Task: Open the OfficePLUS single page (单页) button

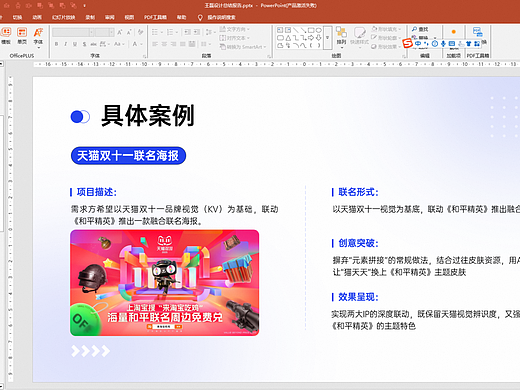Action: 22,36
